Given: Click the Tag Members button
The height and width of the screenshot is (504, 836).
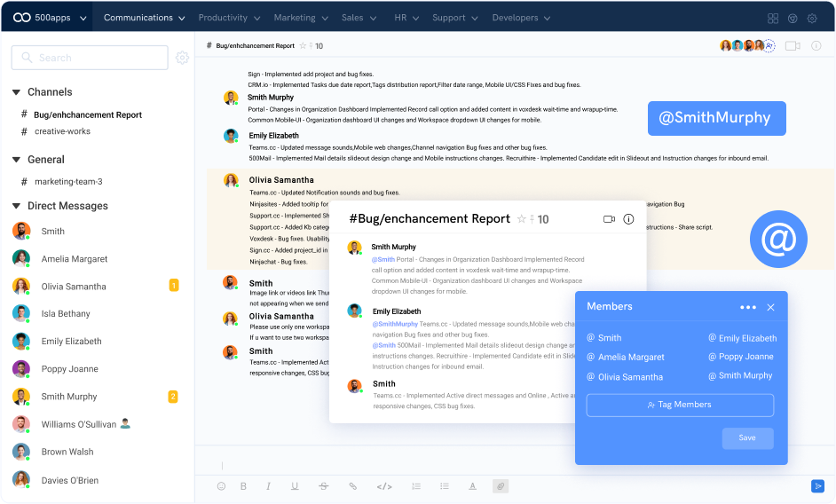Looking at the screenshot, I should [x=680, y=405].
